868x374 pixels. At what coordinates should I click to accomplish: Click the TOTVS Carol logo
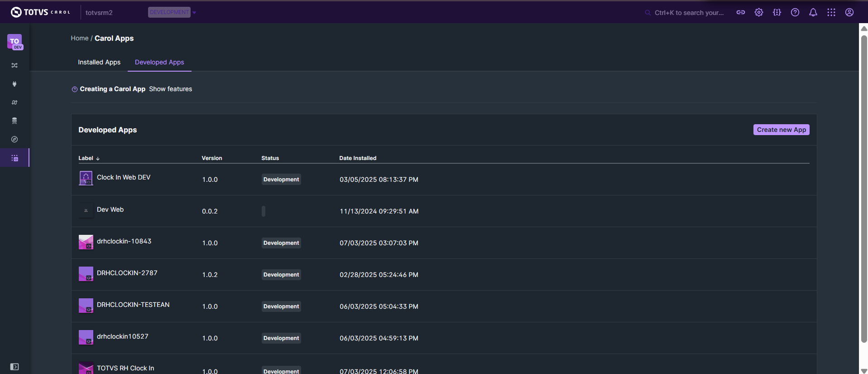click(x=41, y=12)
